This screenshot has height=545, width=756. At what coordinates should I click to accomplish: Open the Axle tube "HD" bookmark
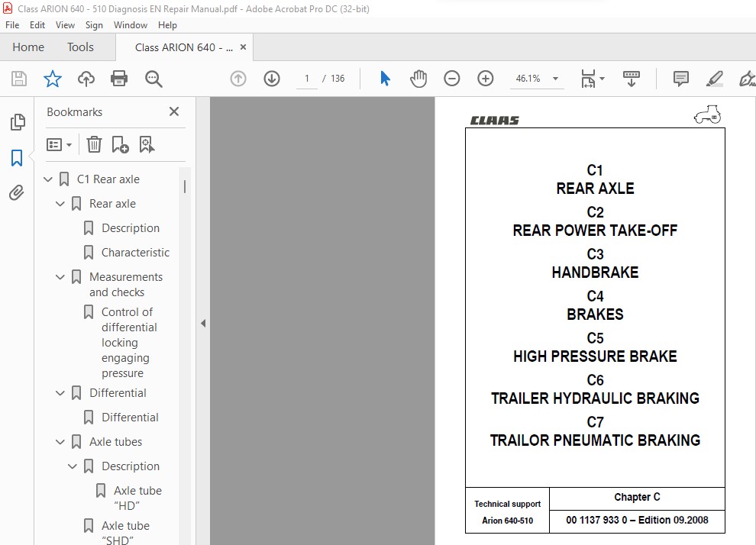(x=137, y=498)
